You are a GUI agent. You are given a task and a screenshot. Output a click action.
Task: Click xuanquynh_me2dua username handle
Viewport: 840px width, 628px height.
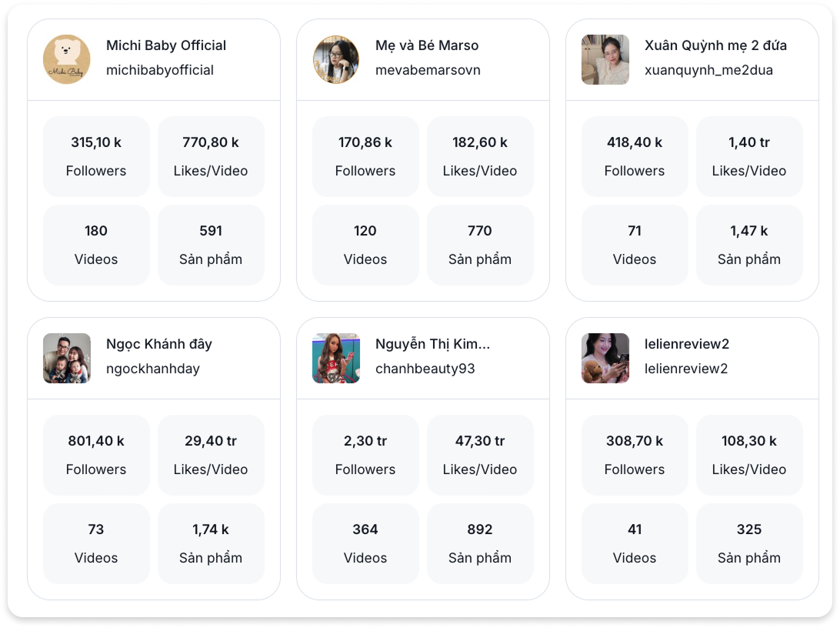pos(708,70)
